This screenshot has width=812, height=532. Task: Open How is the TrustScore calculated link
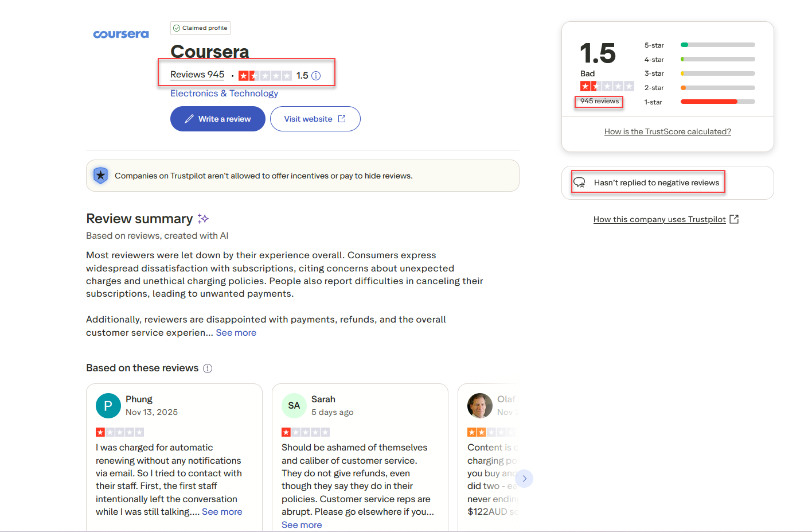(x=667, y=132)
